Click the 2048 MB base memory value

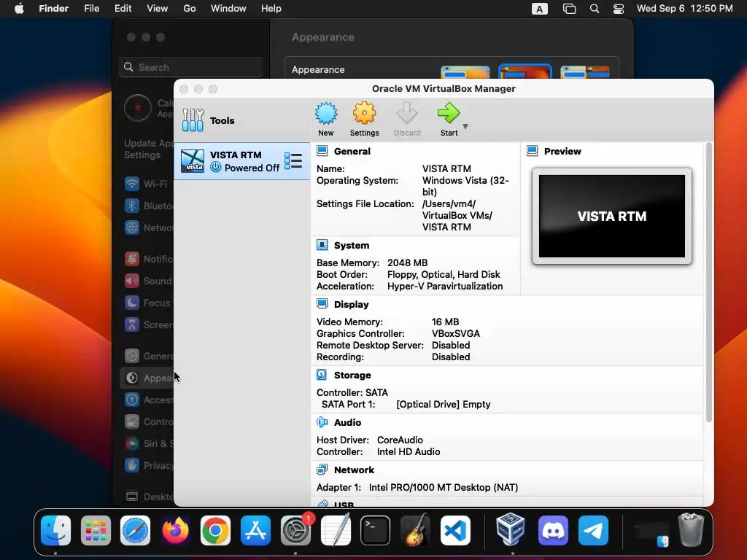[407, 262]
